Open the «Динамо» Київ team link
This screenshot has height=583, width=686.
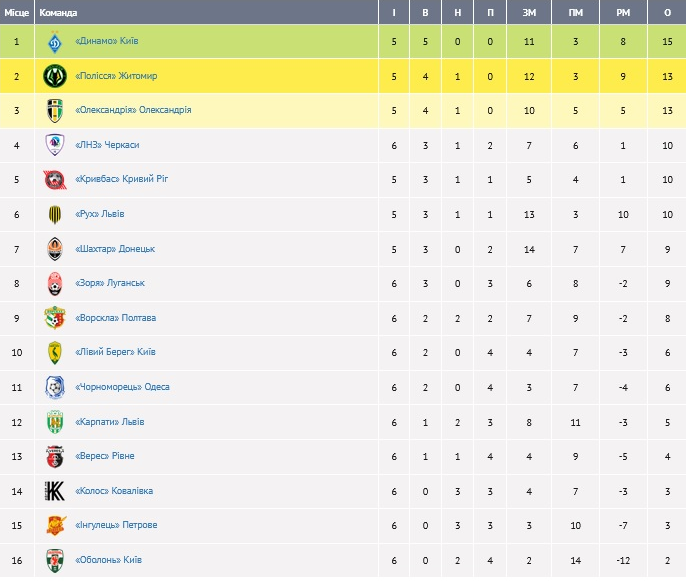[108, 42]
